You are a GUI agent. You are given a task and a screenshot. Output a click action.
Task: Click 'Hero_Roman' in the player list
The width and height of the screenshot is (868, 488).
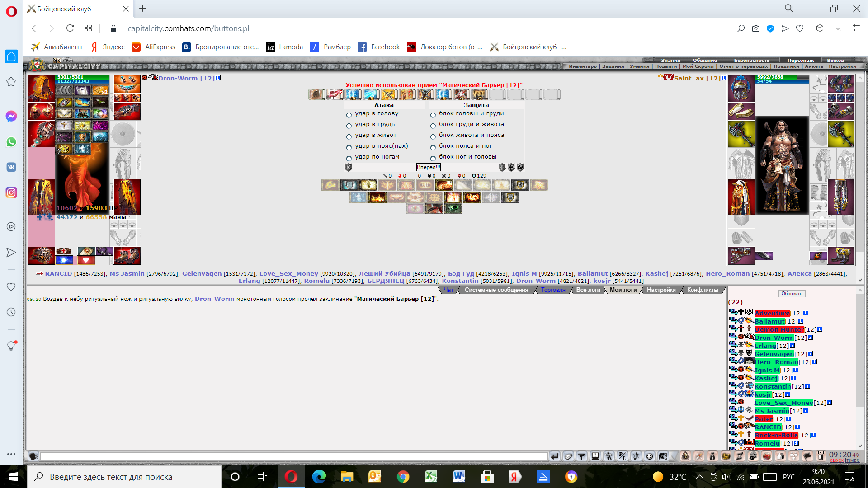776,362
